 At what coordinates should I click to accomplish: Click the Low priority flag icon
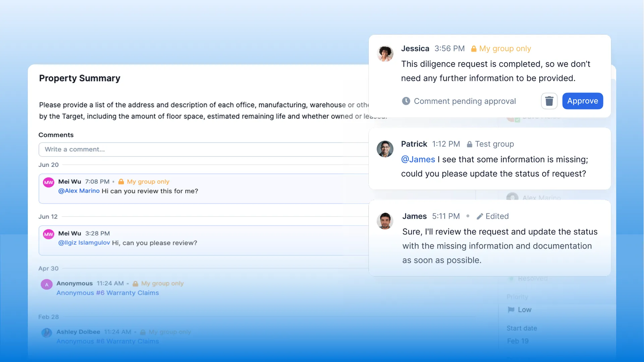[x=511, y=310]
